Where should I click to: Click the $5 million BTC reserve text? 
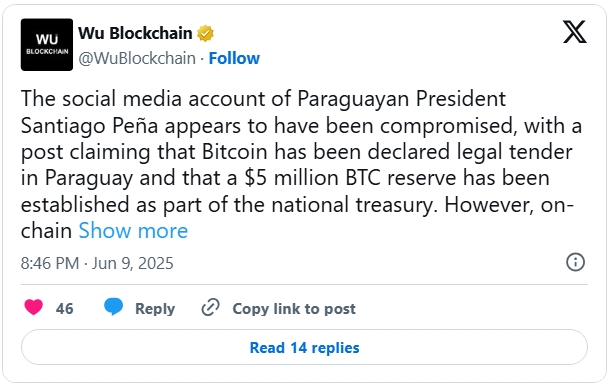350,178
